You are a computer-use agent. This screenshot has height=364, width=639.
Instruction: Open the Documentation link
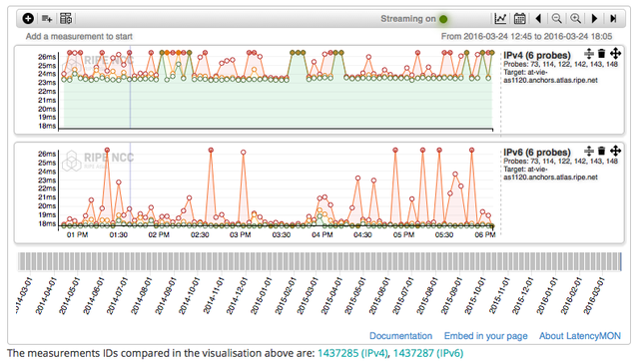400,336
